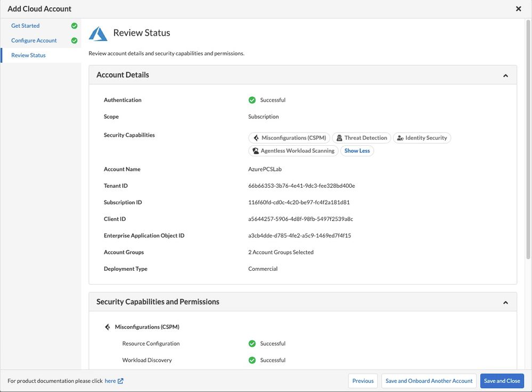
Task: Click the Misconfigurations (CSPM) section heading icon
Action: coord(108,327)
